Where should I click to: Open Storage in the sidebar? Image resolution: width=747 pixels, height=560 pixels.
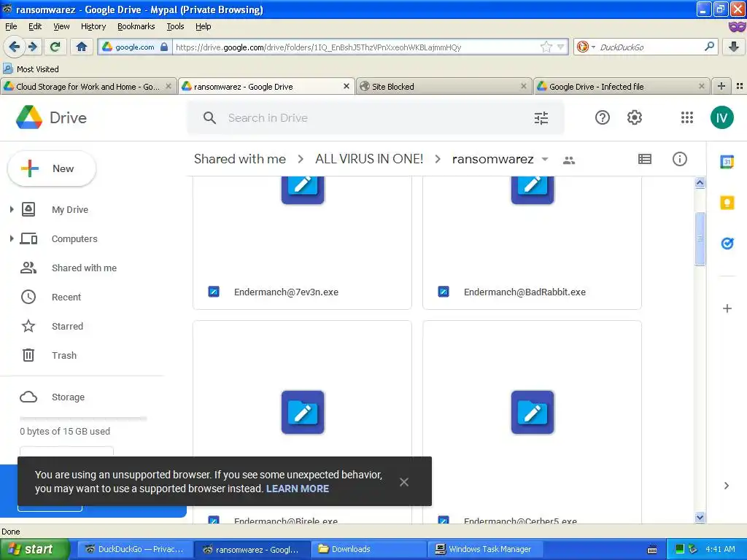68,397
